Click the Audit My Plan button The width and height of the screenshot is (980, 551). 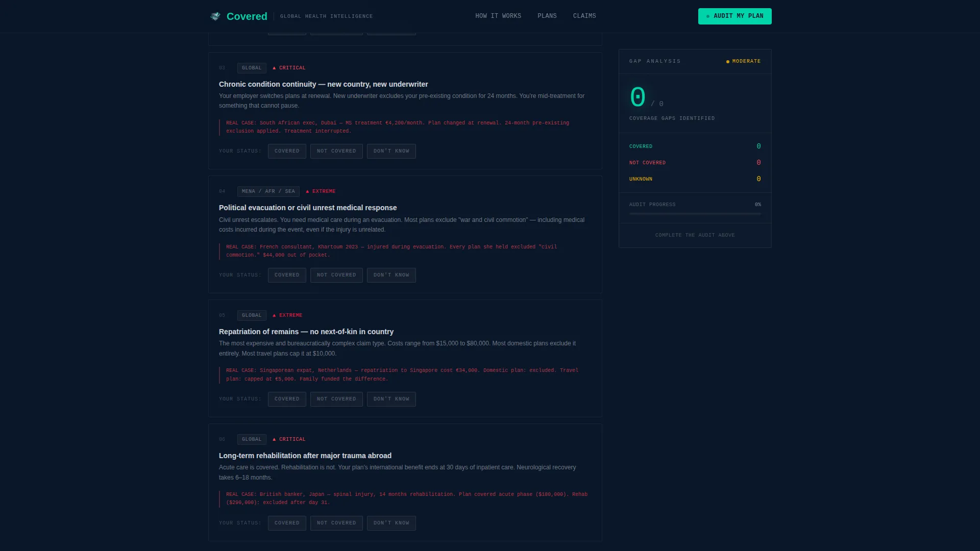pos(735,16)
